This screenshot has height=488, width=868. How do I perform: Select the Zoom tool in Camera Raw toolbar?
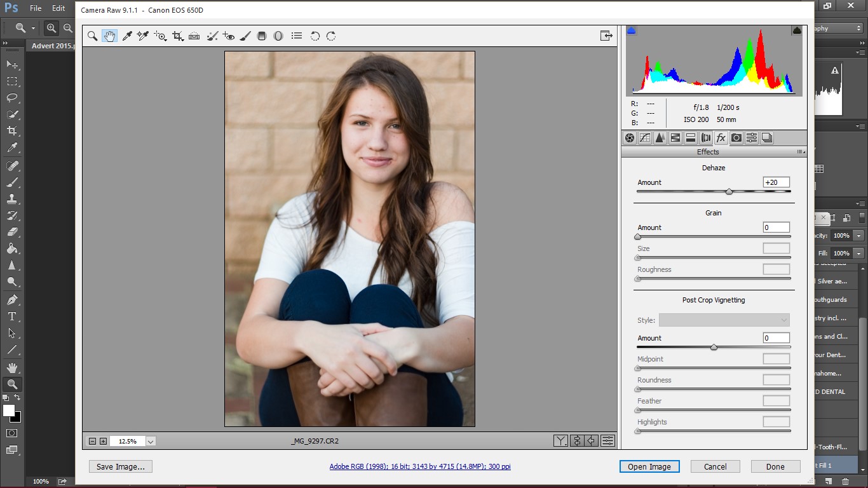tap(93, 36)
